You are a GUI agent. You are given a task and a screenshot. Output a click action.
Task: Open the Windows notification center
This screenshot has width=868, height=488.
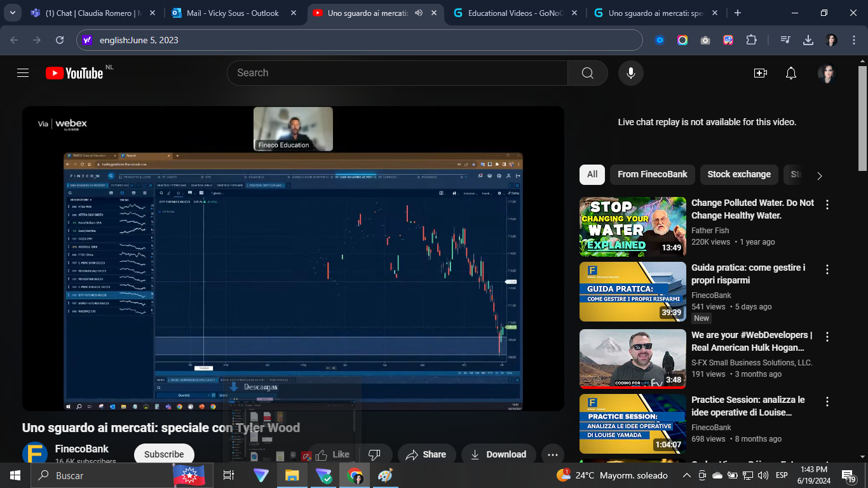click(x=849, y=475)
